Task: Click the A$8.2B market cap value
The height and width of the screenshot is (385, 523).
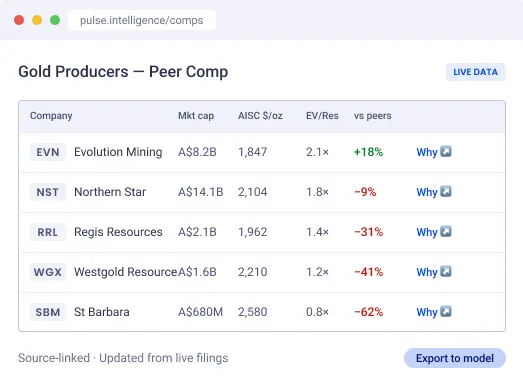Action: 197,152
